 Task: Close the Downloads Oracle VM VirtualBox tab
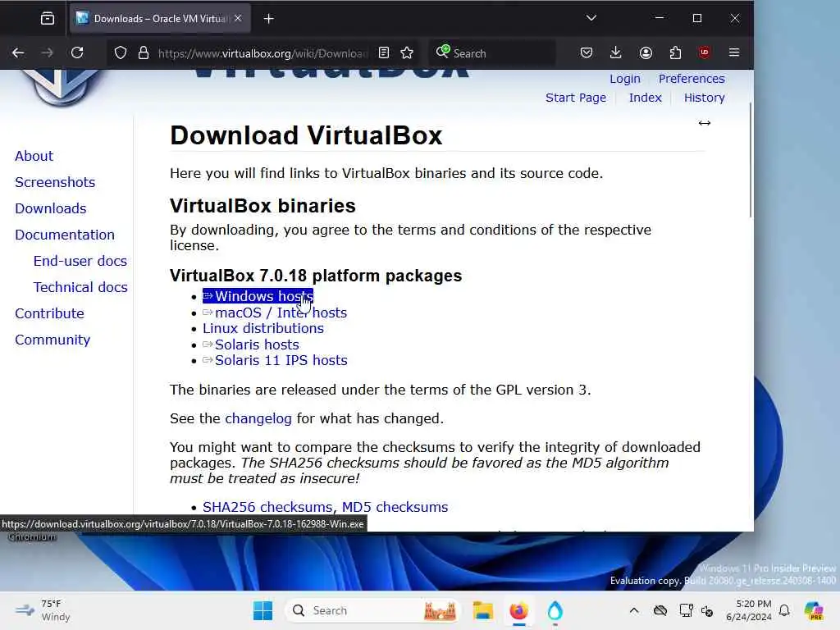pyautogui.click(x=238, y=18)
